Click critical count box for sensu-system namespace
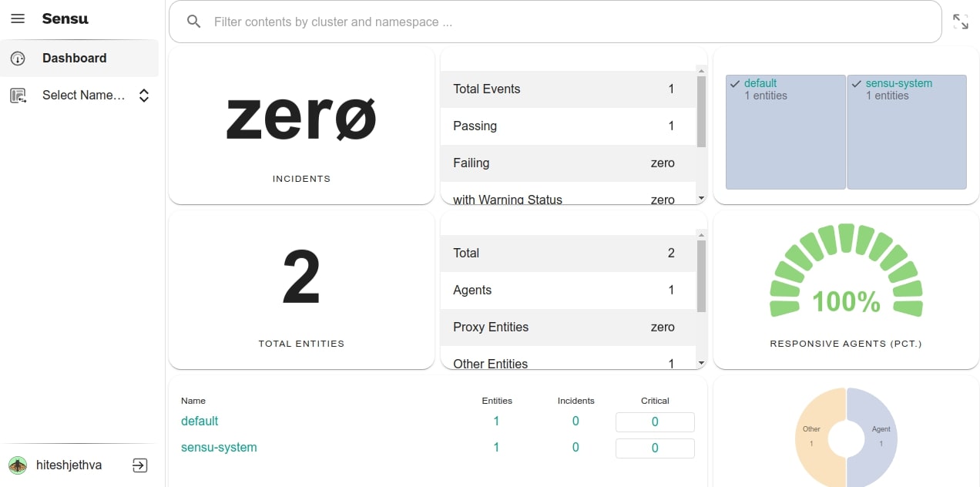Screen dimensions: 980x487 click(x=655, y=448)
